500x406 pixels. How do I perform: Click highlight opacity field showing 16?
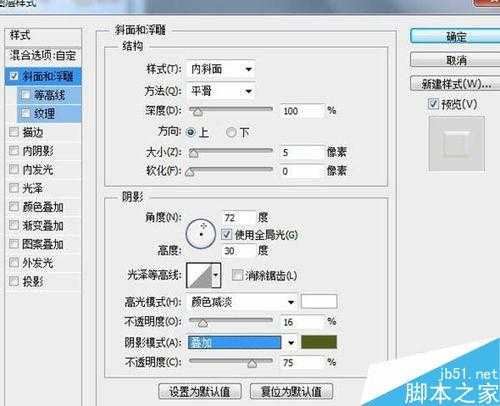click(x=302, y=322)
